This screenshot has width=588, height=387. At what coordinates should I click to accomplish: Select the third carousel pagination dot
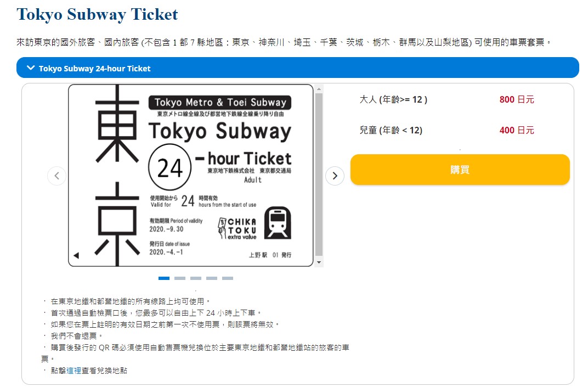(196, 278)
